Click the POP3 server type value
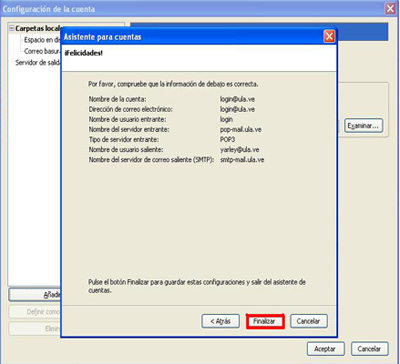This screenshot has width=400, height=364. pos(227,140)
